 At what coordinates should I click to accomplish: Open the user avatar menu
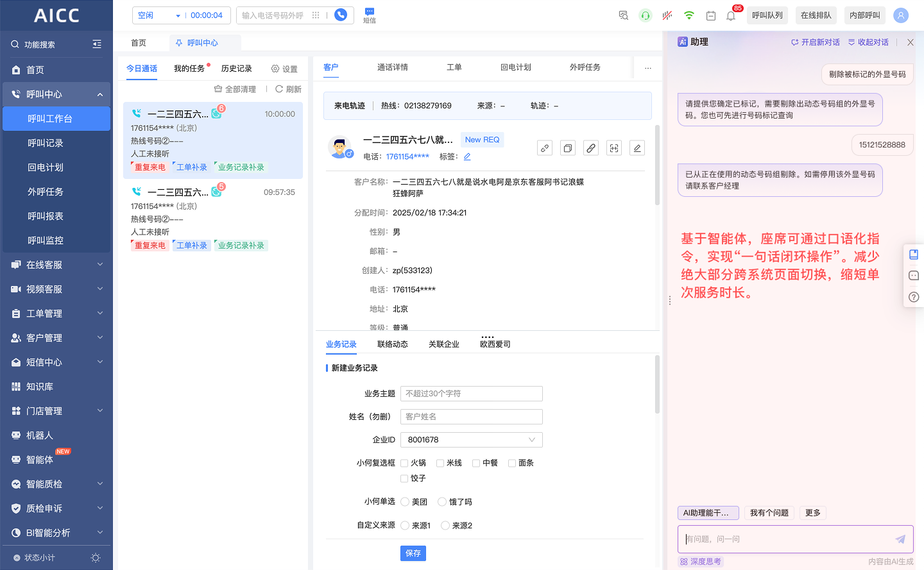click(901, 15)
